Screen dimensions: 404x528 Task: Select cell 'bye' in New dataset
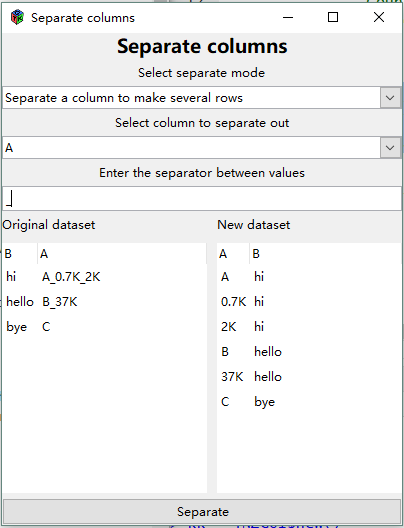click(265, 402)
